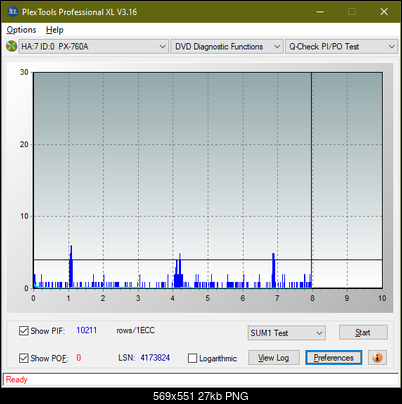This screenshot has height=404, width=402.
Task: Toggle the Show PIF checkbox
Action: [24, 331]
